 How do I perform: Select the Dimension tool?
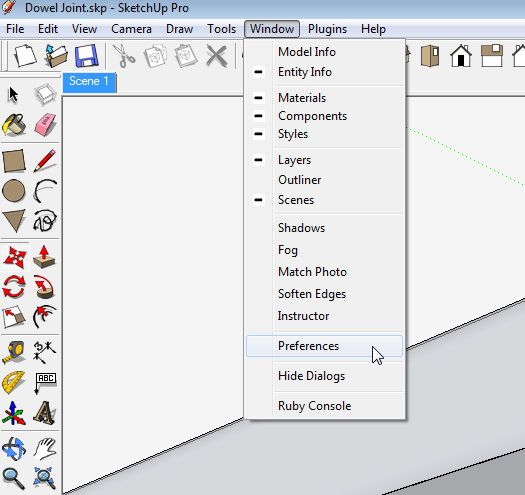[x=45, y=352]
